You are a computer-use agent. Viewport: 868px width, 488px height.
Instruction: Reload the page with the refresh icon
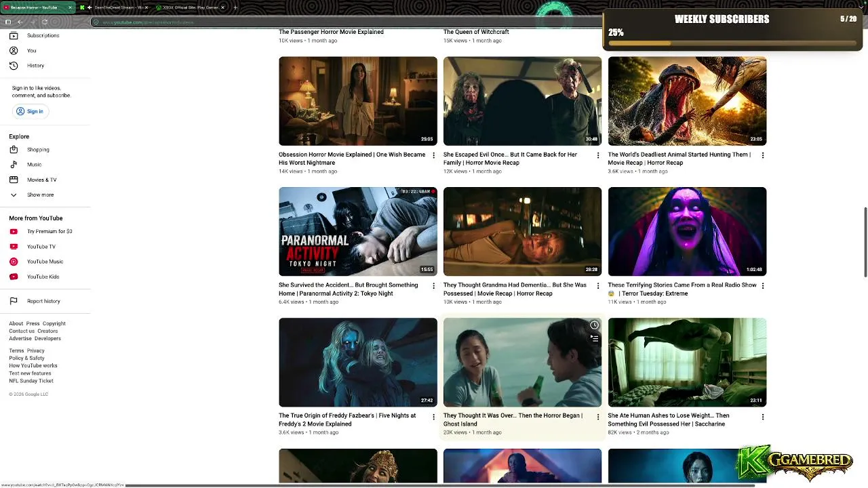[45, 22]
